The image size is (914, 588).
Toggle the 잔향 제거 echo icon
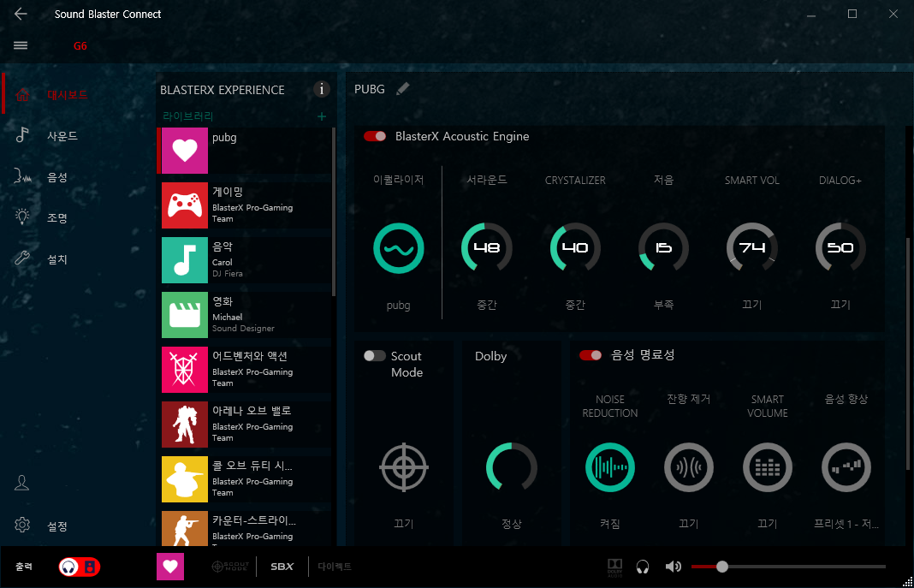(688, 467)
